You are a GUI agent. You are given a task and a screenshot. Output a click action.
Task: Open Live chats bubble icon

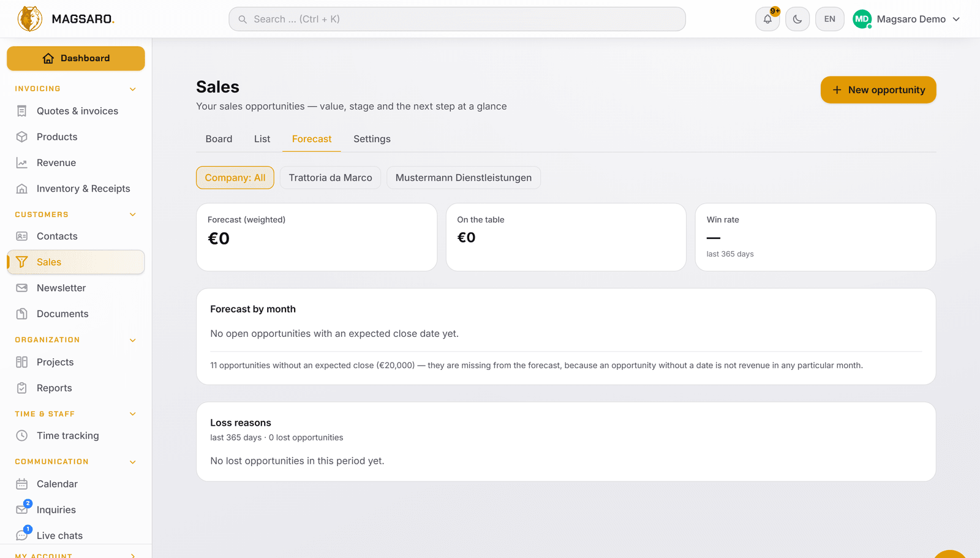point(22,535)
